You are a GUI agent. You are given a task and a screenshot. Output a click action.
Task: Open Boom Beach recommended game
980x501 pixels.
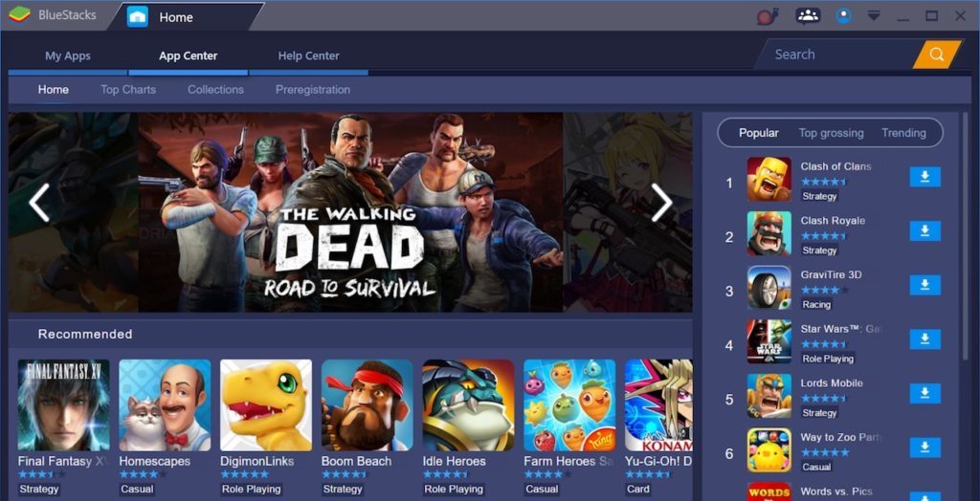(x=367, y=404)
